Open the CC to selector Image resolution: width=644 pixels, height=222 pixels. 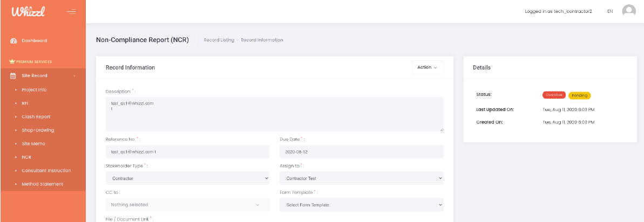pos(187,205)
